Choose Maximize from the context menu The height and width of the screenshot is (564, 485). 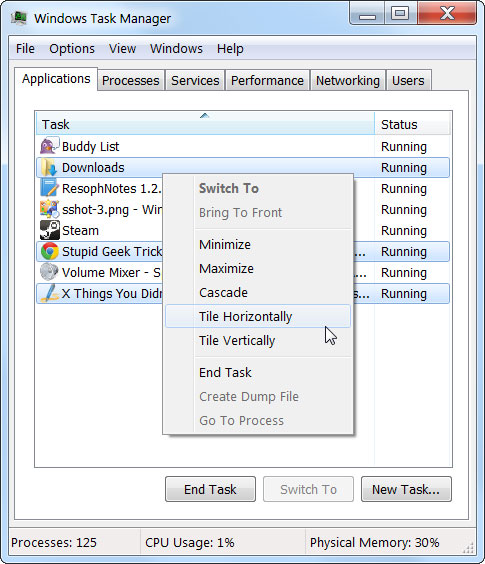[258, 269]
